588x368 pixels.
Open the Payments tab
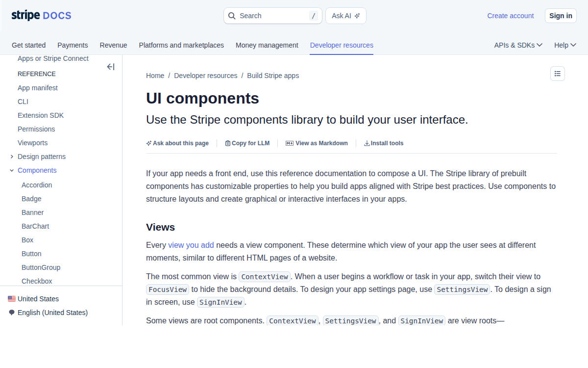73,45
